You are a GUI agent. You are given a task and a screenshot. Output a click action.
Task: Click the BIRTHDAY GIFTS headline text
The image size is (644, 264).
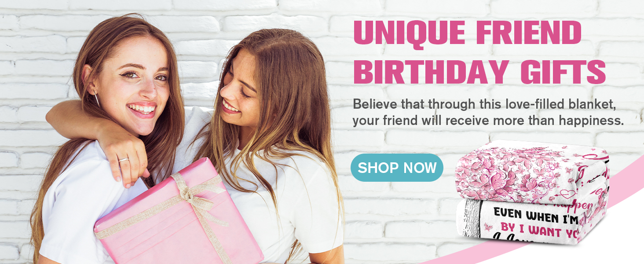pyautogui.click(x=480, y=71)
